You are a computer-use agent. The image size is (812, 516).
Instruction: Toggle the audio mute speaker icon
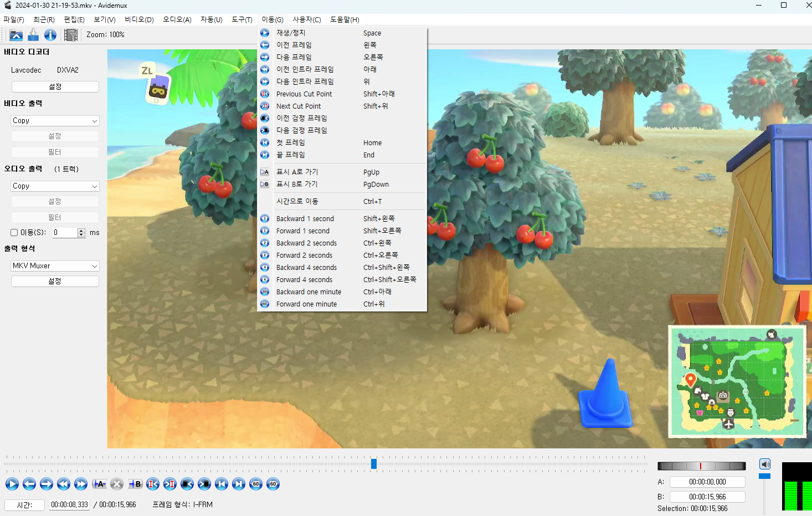(765, 464)
